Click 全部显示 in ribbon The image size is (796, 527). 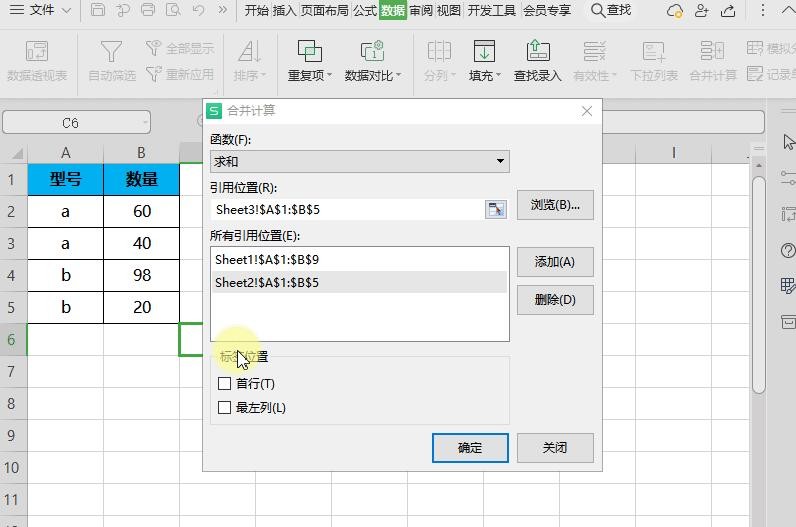tap(180, 48)
